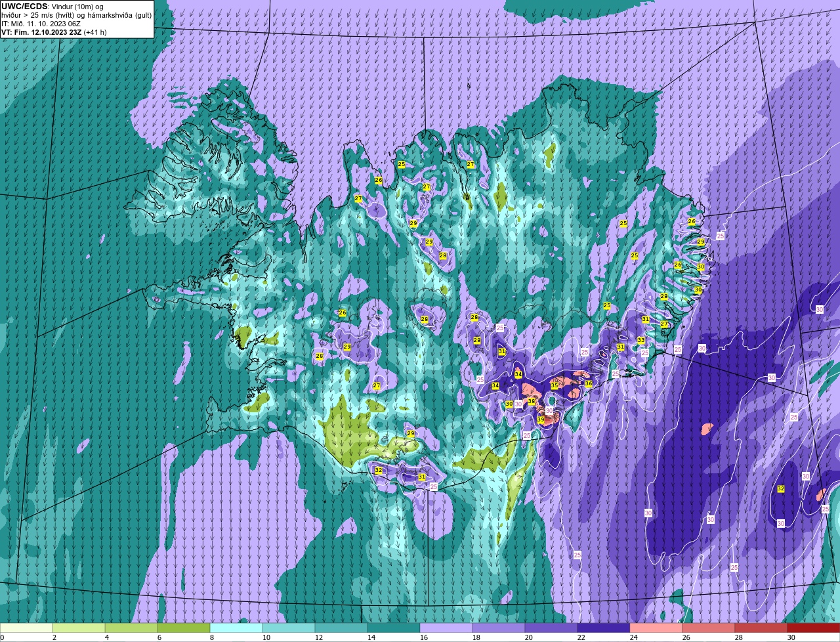
Task: Select the coral 26–28 m/s legend swatch
Action: [709, 628]
